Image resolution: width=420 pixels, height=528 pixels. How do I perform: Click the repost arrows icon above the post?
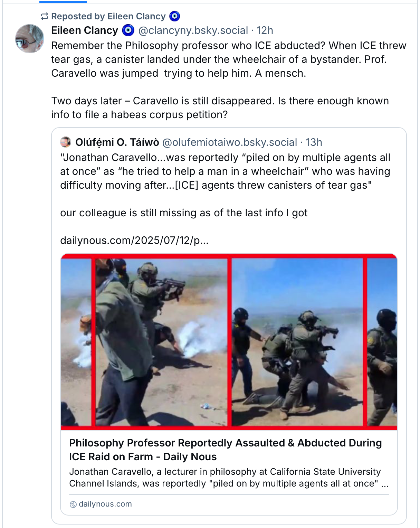[44, 16]
